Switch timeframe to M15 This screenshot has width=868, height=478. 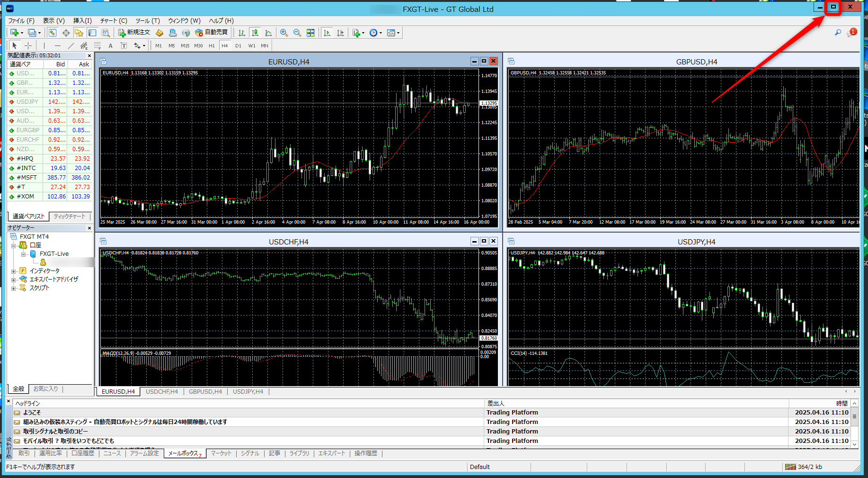[185, 45]
